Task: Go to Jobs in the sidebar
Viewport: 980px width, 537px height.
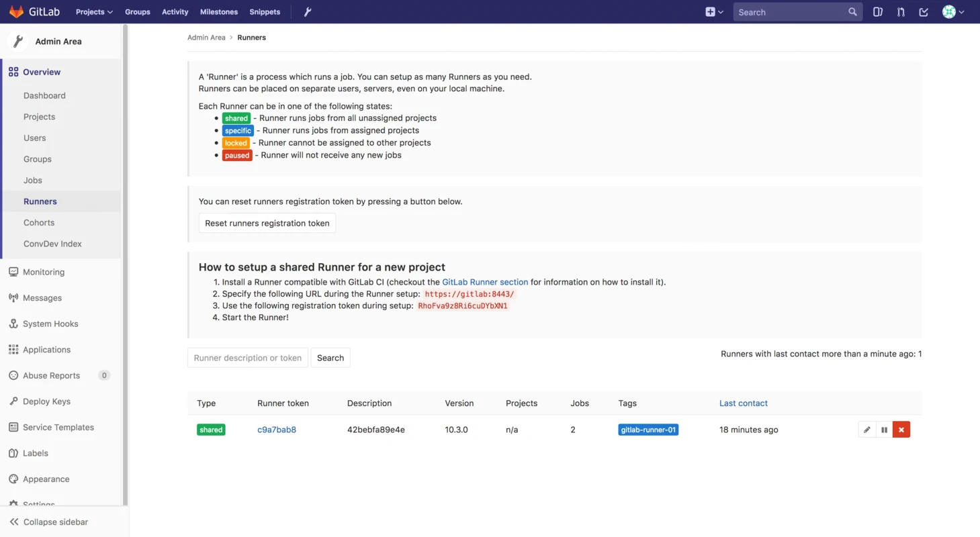Action: (x=33, y=180)
